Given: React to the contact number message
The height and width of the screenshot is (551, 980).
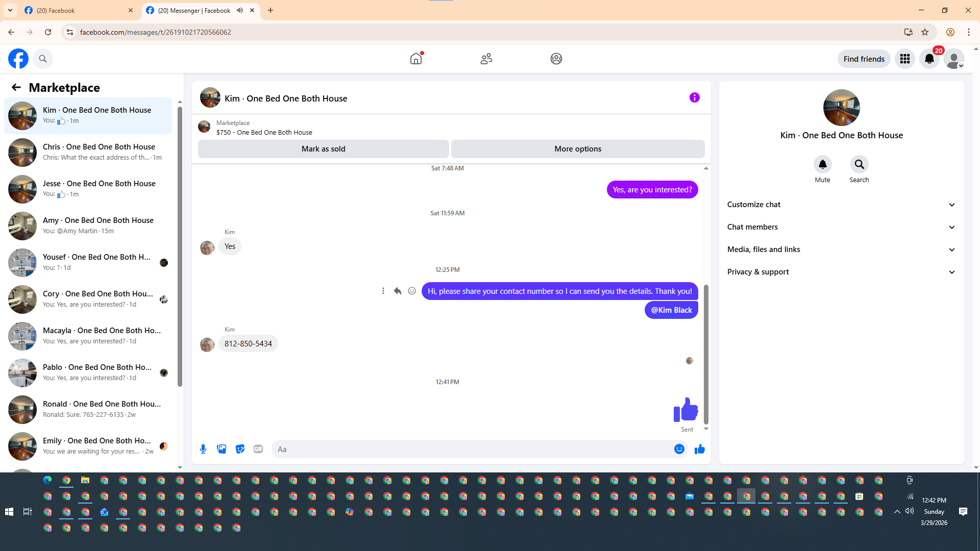Looking at the screenshot, I should coord(412,291).
